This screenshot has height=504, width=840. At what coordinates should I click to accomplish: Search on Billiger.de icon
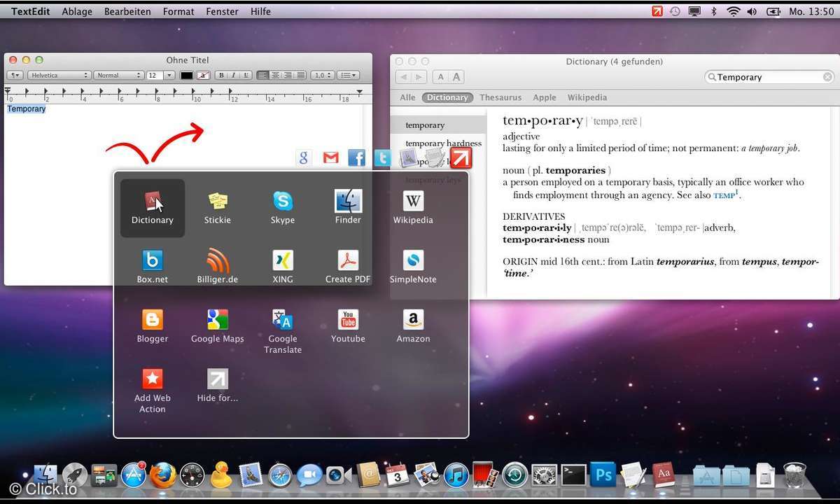[218, 261]
